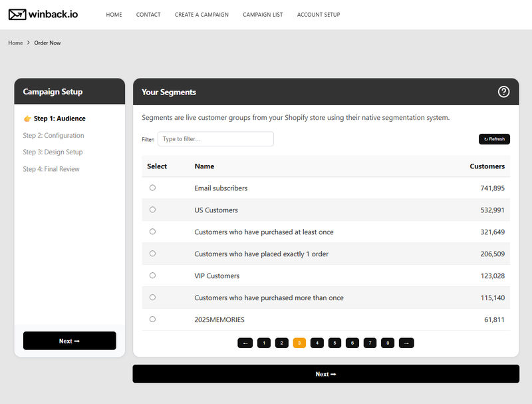Open Step 2: Configuration in the sidebar
The width and height of the screenshot is (532, 404).
tap(53, 136)
